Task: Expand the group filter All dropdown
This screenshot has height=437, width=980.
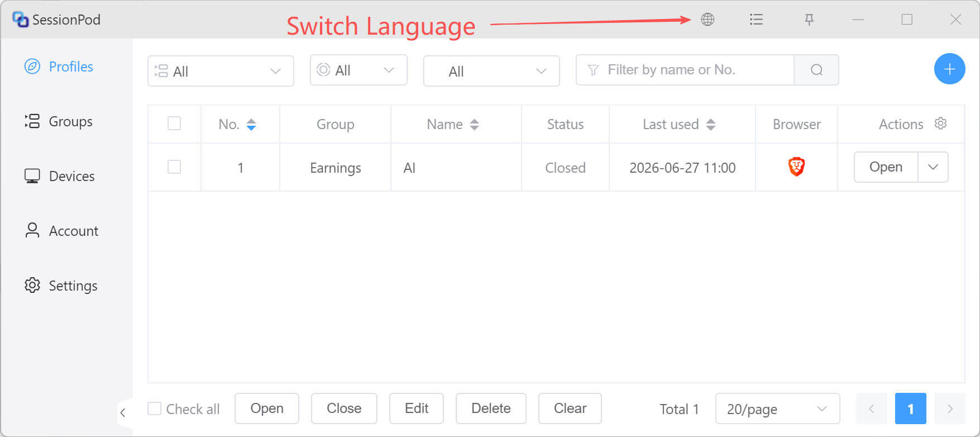Action: (221, 71)
